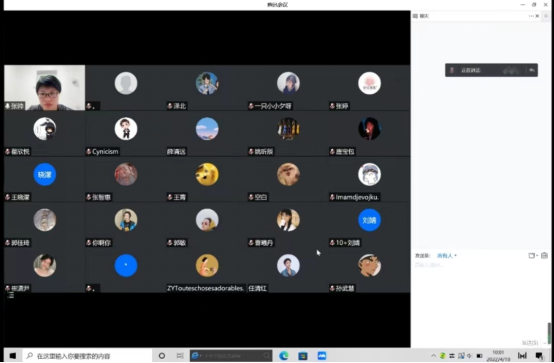Viewport: 554px width, 363px height.
Task: Select the Cynicism participant tile
Action: 126,134
